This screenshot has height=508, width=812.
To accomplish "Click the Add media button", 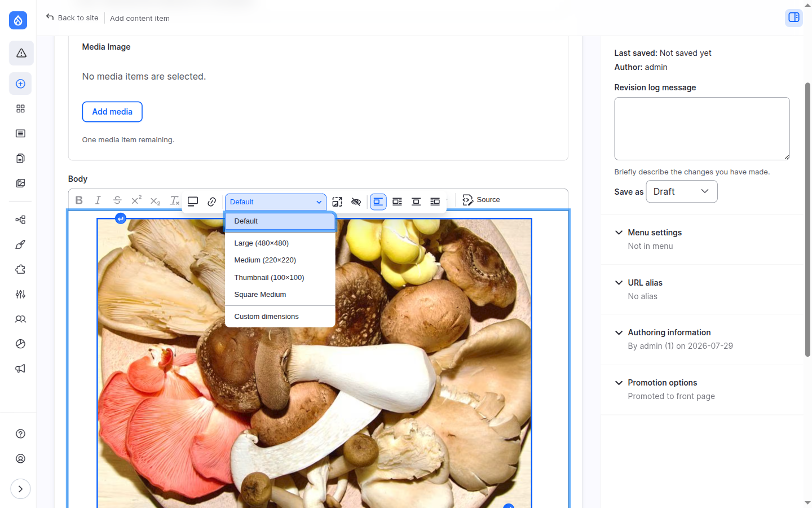I will click(112, 112).
